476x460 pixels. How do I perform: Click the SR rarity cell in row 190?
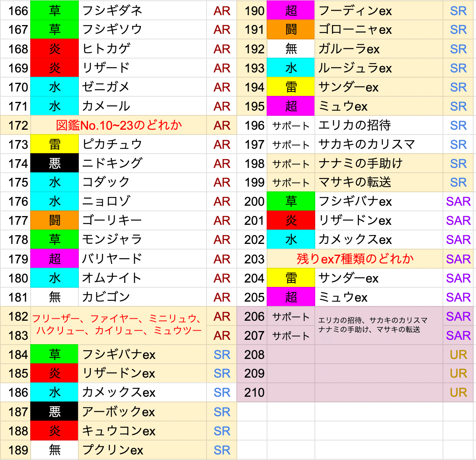point(458,11)
